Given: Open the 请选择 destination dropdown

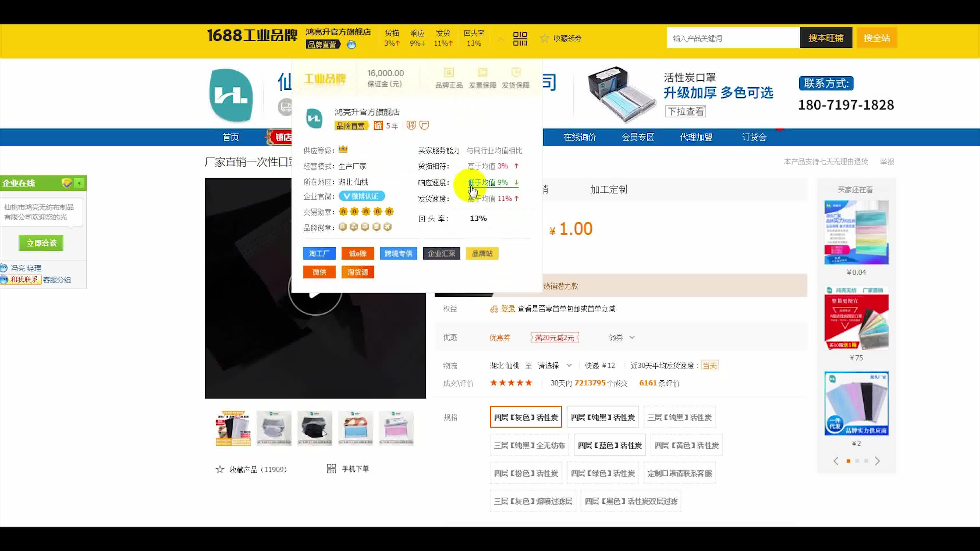Looking at the screenshot, I should point(554,366).
